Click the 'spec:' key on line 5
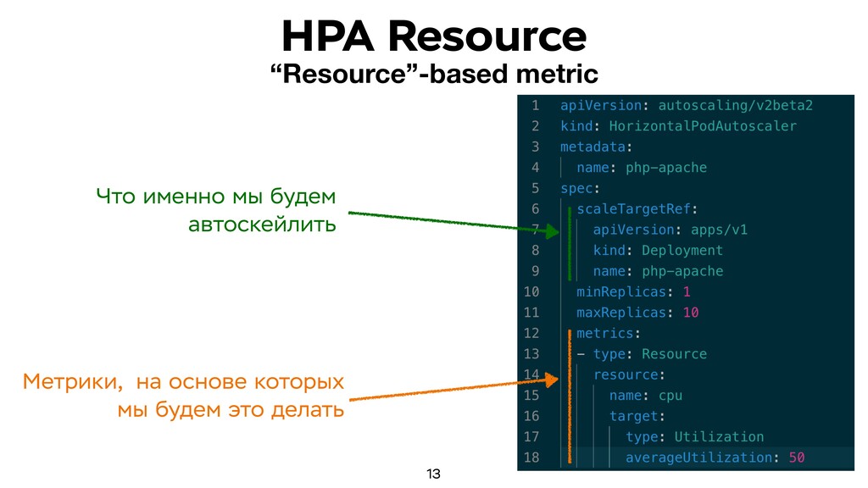This screenshot has width=868, height=488. tap(580, 189)
